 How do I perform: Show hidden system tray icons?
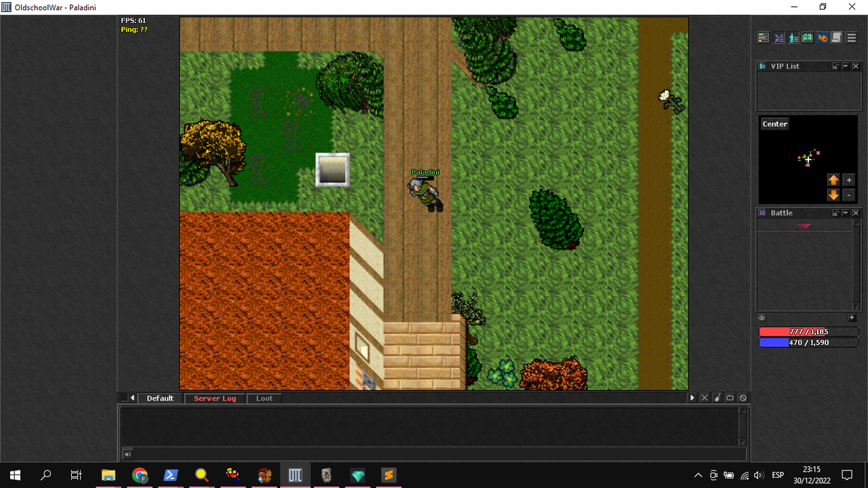pyautogui.click(x=698, y=475)
